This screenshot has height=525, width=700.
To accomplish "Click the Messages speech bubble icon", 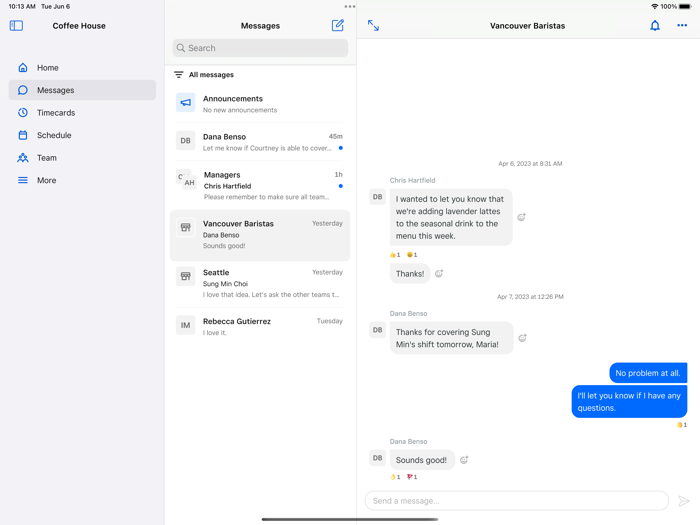I will [x=23, y=90].
